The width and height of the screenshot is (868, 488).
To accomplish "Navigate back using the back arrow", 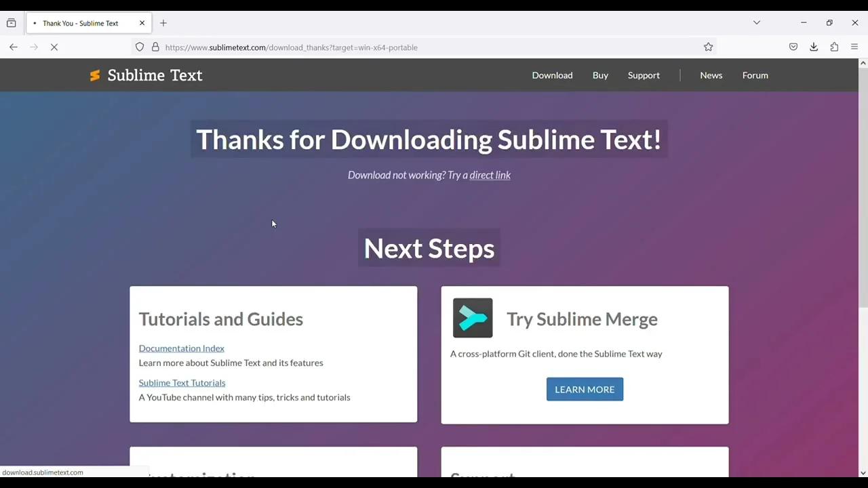I will 14,47.
